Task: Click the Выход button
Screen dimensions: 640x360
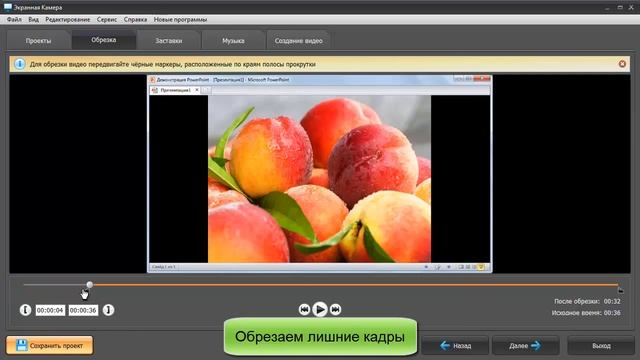Action: click(601, 346)
